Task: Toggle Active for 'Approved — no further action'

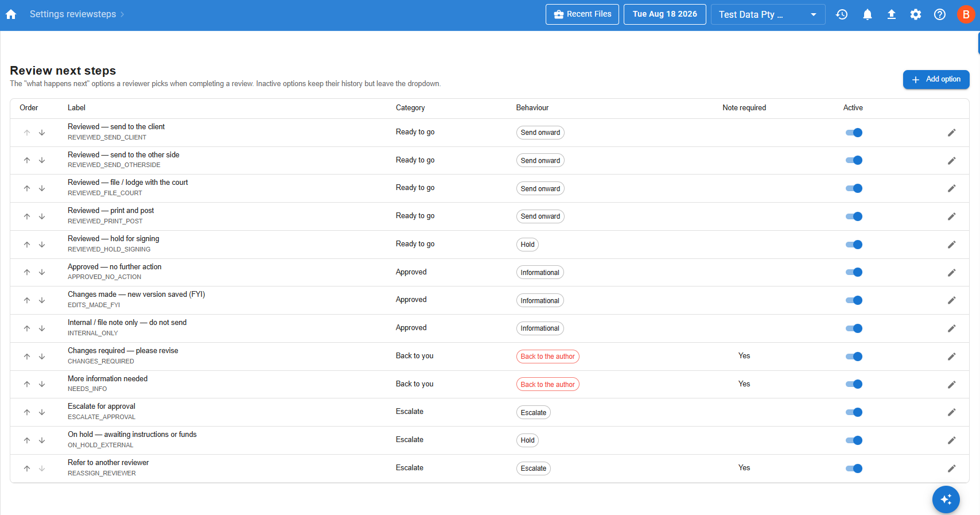Action: (854, 273)
